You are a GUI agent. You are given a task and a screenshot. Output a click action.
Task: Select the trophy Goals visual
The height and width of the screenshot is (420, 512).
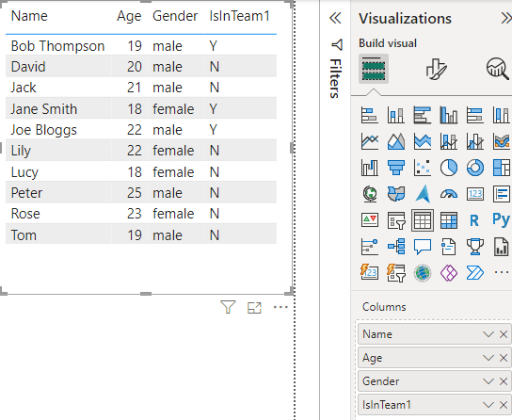[475, 247]
